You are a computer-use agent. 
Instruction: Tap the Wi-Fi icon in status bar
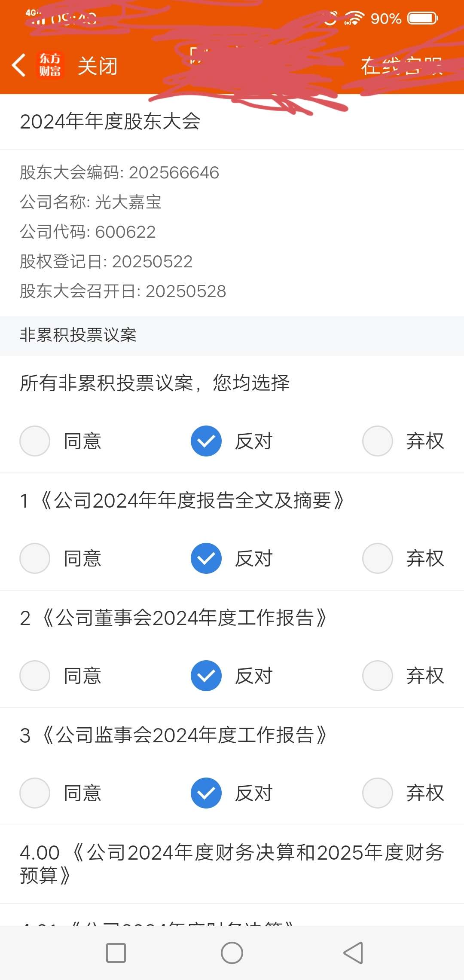click(x=354, y=18)
